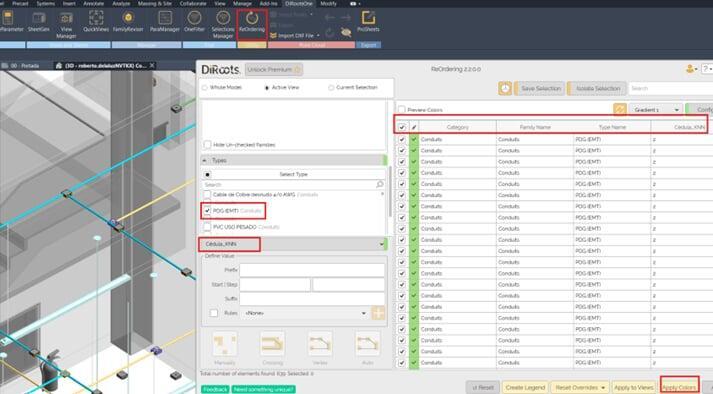Open the Reset Overrides dropdown arrow

point(603,388)
